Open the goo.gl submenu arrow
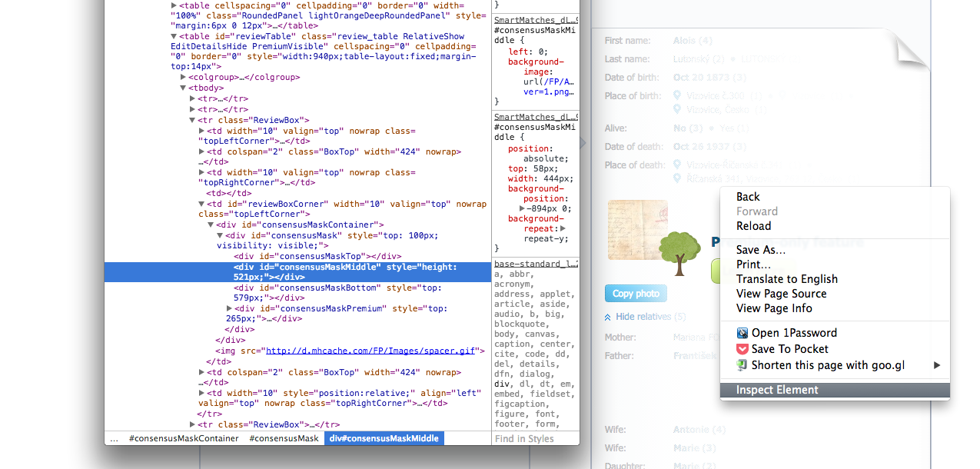 click(937, 365)
